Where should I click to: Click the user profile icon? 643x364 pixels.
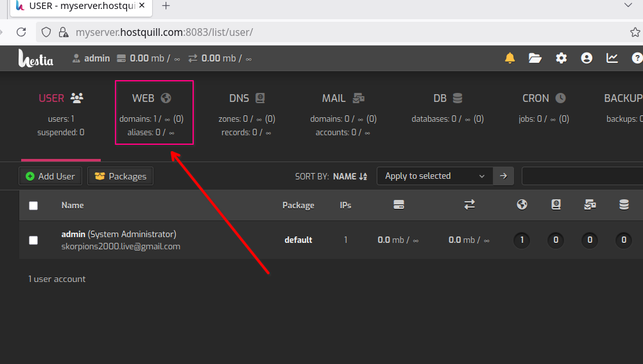tap(587, 58)
